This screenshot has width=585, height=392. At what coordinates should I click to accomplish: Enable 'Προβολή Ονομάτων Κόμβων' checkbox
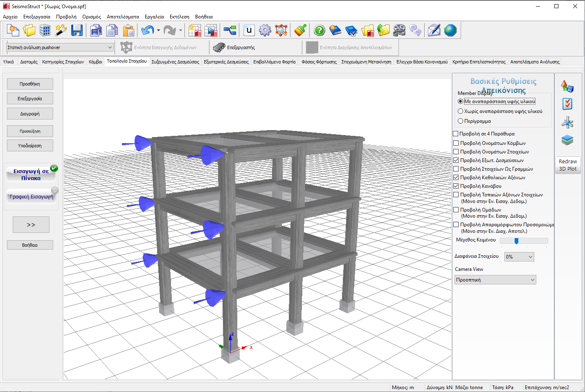coord(456,143)
